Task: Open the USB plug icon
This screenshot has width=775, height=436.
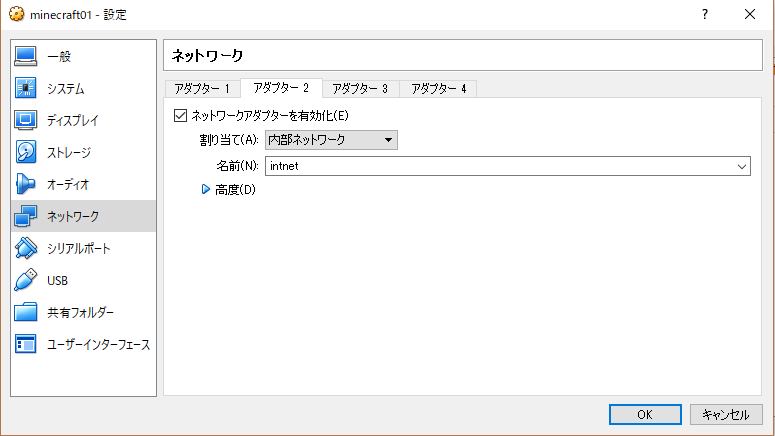Action: coord(25,280)
